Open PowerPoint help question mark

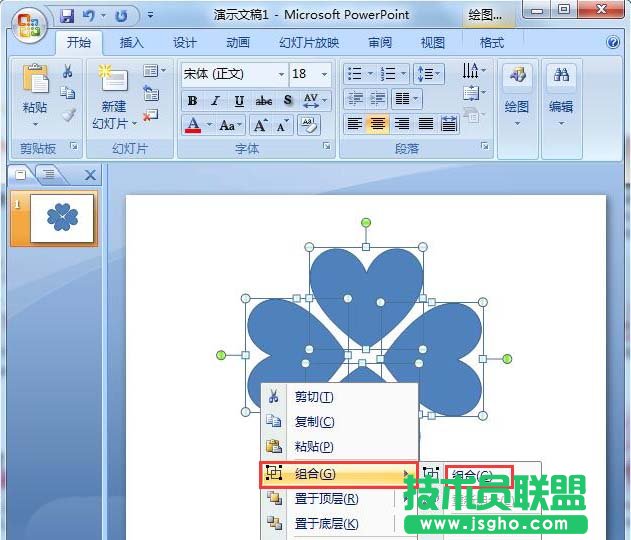pos(613,42)
